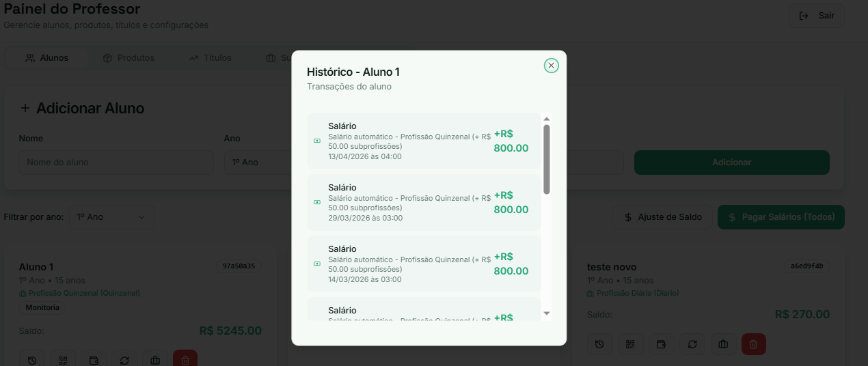Click the Sair logout button
868x366 pixels.
[817, 16]
